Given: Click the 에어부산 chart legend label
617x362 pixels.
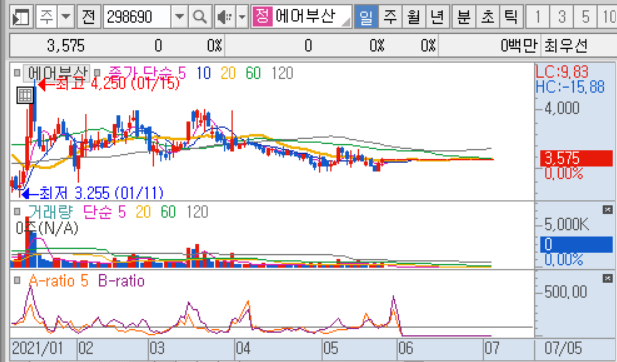Looking at the screenshot, I should tap(57, 73).
